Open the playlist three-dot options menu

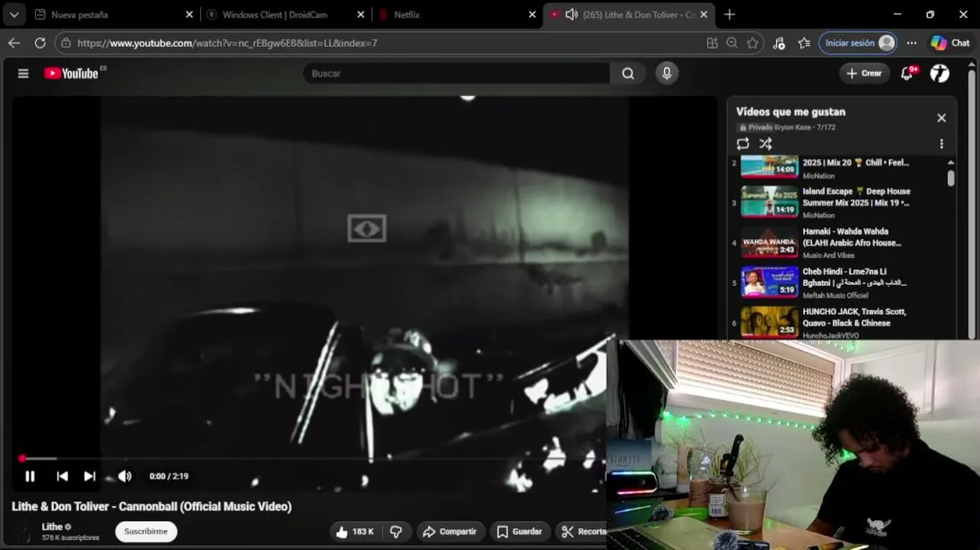(x=941, y=144)
